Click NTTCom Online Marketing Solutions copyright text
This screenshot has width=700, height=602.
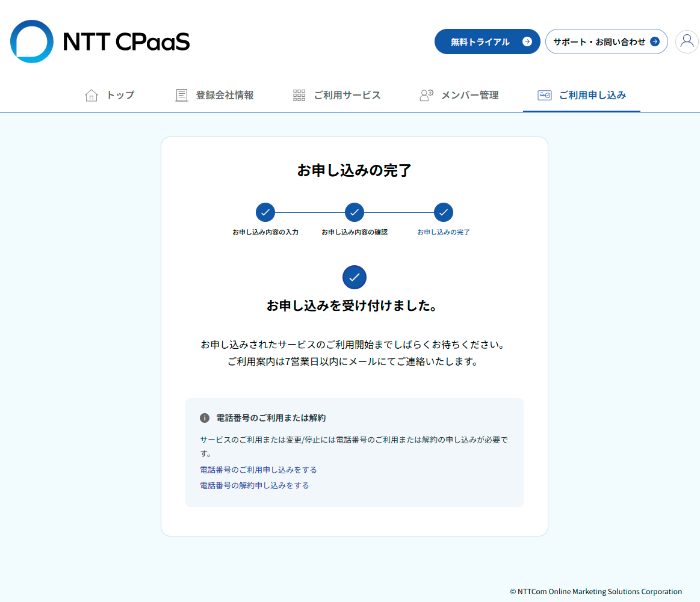click(x=596, y=591)
